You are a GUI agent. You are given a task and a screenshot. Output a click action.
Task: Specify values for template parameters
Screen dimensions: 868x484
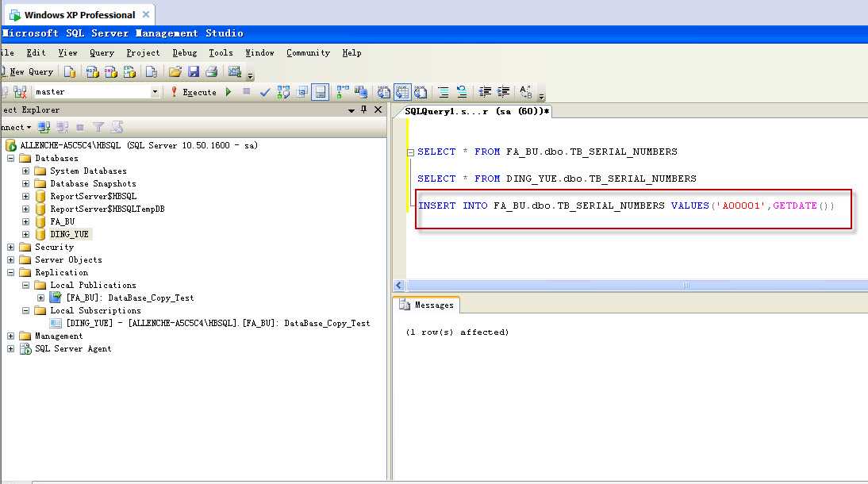point(526,92)
